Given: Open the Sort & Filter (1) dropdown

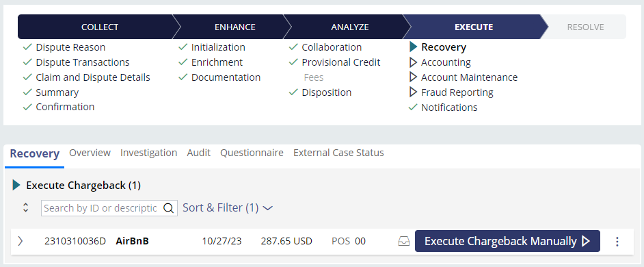Looking at the screenshot, I should [228, 207].
